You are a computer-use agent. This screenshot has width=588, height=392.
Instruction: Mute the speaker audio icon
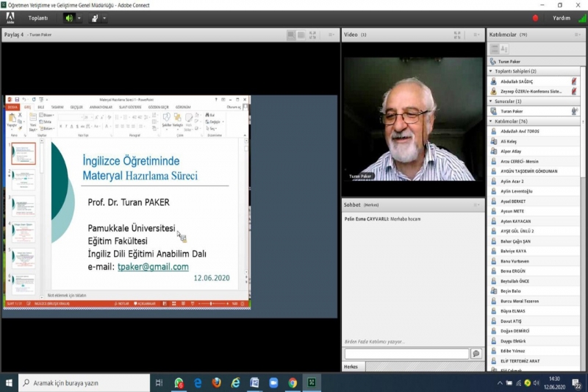pyautogui.click(x=69, y=18)
